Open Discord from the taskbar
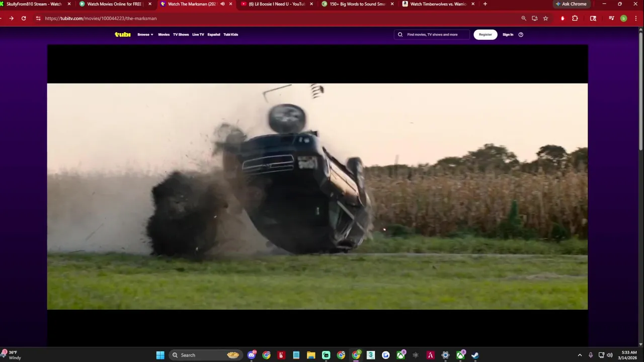 tap(252, 355)
